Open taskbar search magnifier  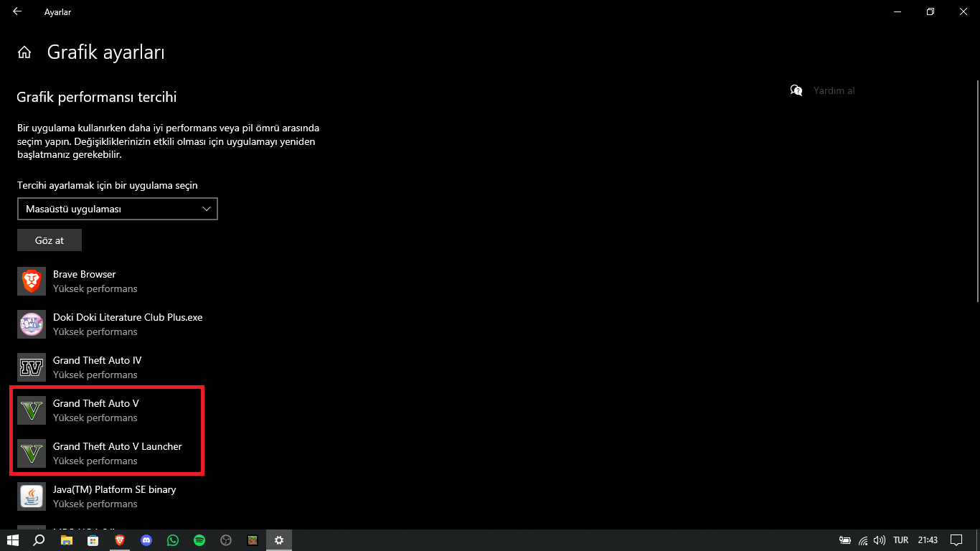(x=39, y=540)
